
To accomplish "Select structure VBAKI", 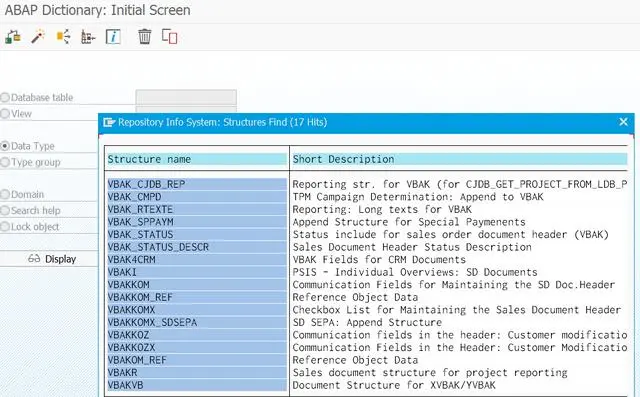I will pyautogui.click(x=197, y=272).
